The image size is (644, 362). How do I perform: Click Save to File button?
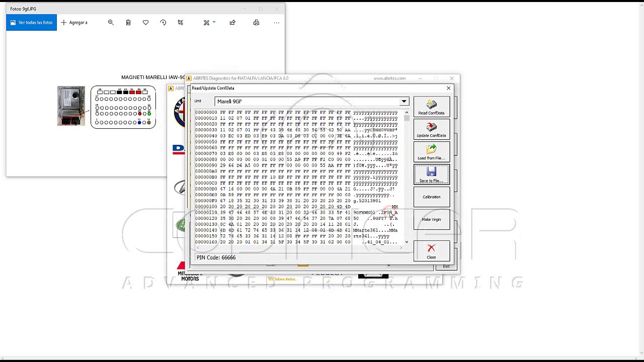[431, 174]
